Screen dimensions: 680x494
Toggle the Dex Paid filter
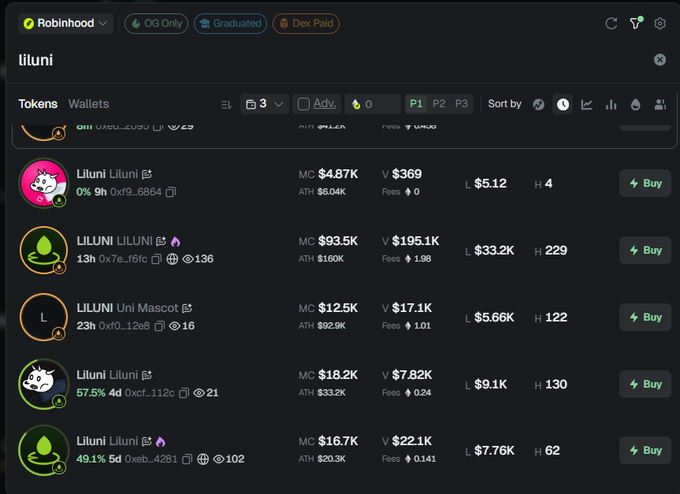click(x=306, y=23)
